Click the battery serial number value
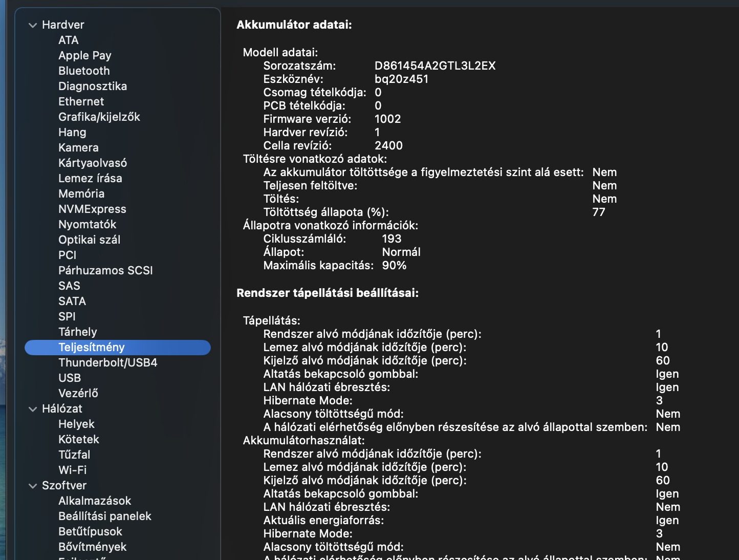The width and height of the screenshot is (739, 560). coord(435,66)
